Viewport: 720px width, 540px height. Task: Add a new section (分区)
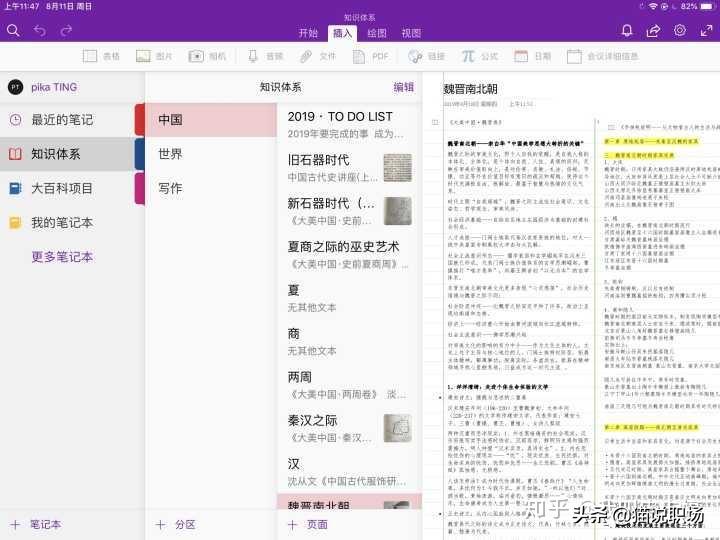(176, 524)
